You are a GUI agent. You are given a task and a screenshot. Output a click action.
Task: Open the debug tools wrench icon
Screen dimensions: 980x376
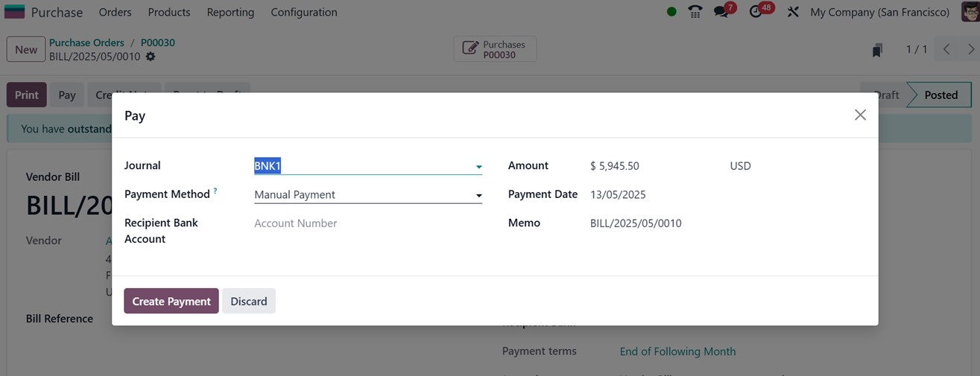pyautogui.click(x=793, y=12)
